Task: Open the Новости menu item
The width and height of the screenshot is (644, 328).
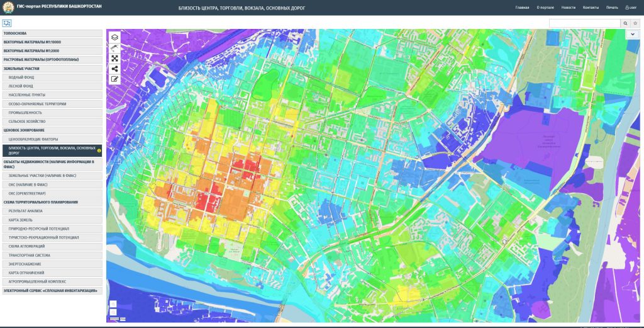Action: 568,8
